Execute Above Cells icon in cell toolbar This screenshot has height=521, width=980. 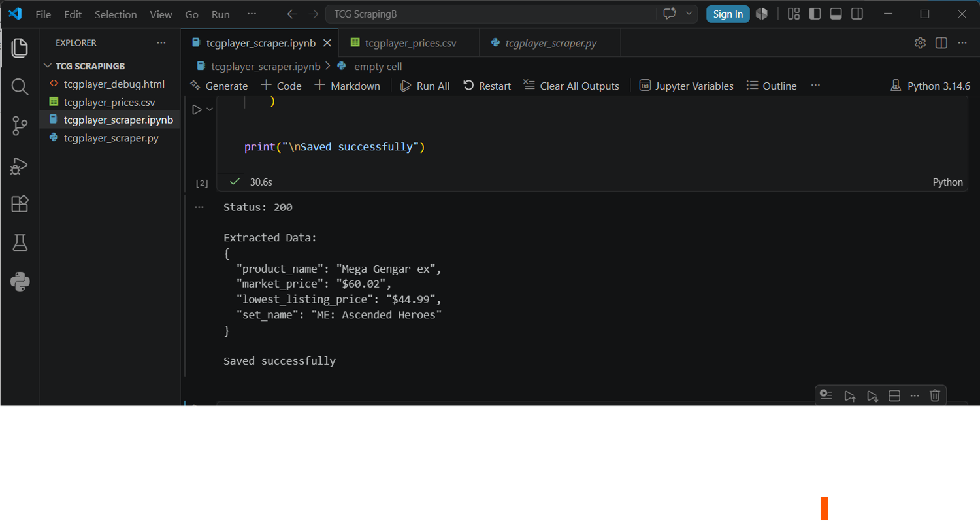click(x=849, y=395)
